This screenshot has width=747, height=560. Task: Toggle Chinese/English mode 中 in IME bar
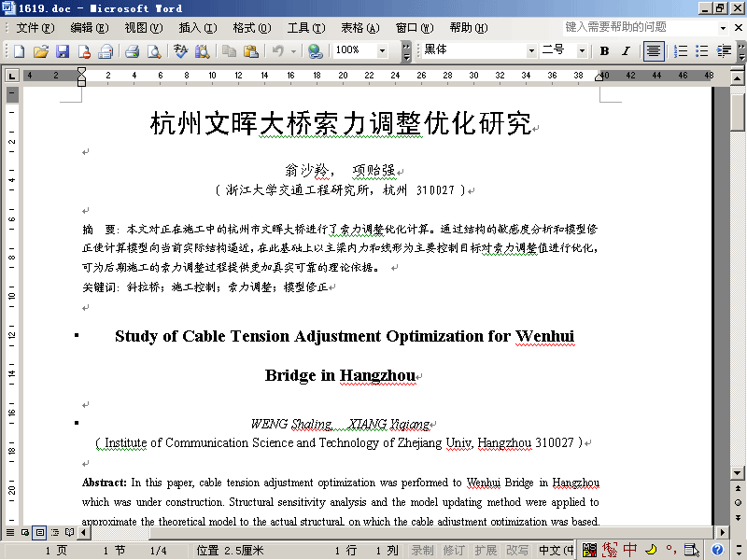coord(629,550)
